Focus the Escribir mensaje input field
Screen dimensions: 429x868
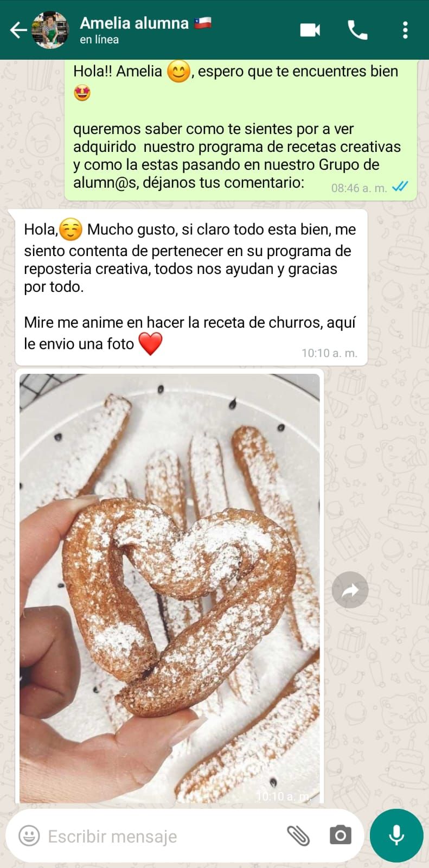(x=163, y=836)
